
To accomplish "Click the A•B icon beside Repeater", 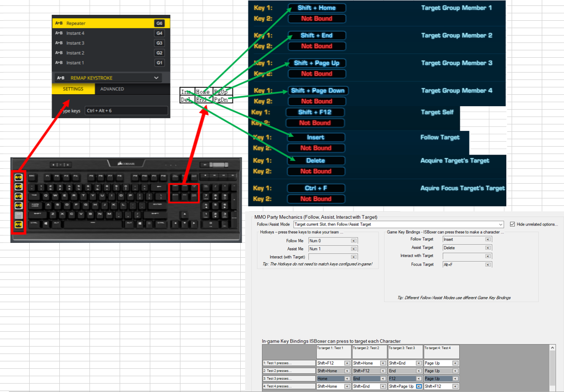I will pos(59,23).
